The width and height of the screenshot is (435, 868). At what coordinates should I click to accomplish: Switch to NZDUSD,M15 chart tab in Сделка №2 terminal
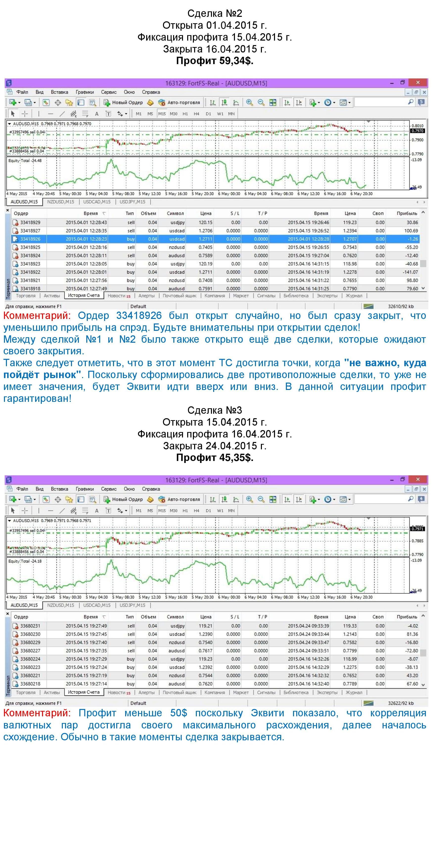[61, 202]
